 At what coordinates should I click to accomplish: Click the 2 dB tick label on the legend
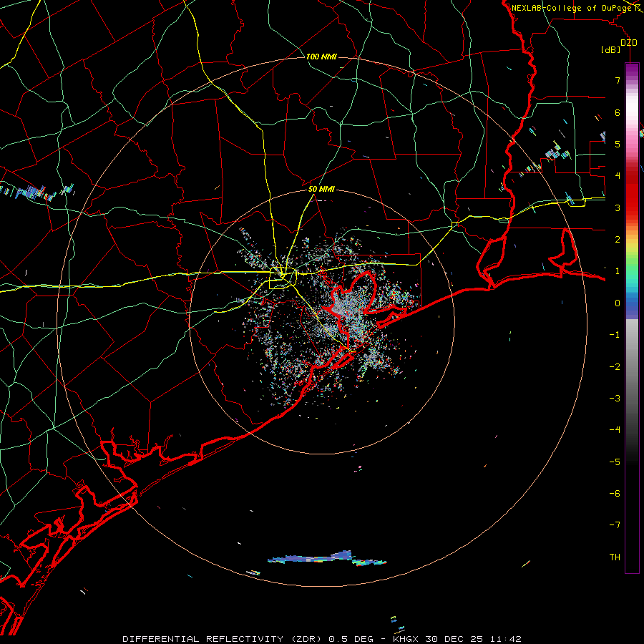click(x=618, y=240)
